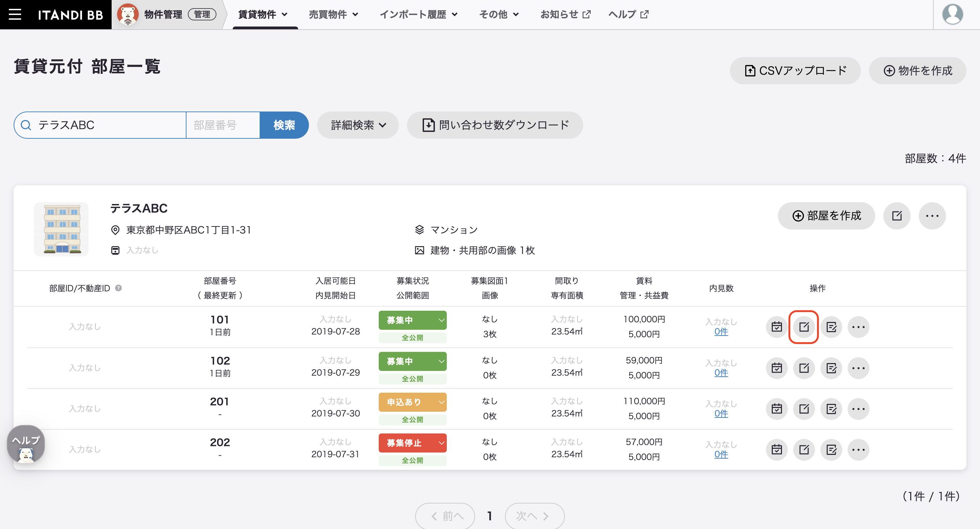
Task: Open the list-edit icon for room 201
Action: 831,409
